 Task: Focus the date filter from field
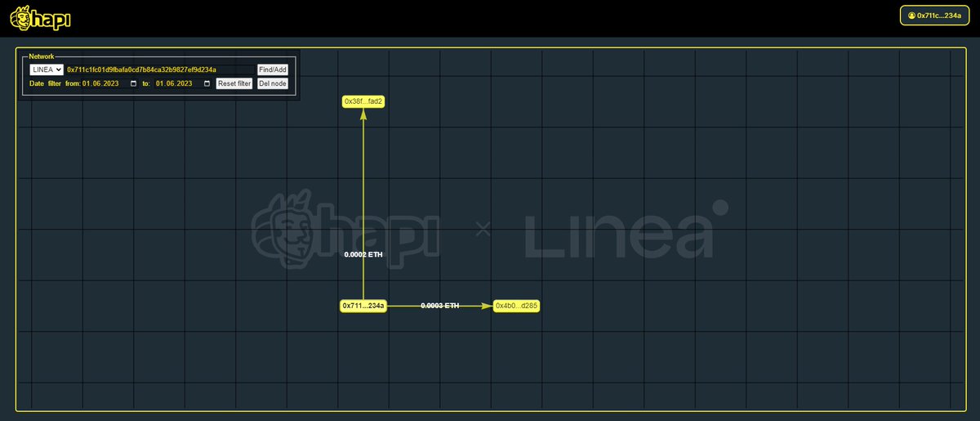110,83
